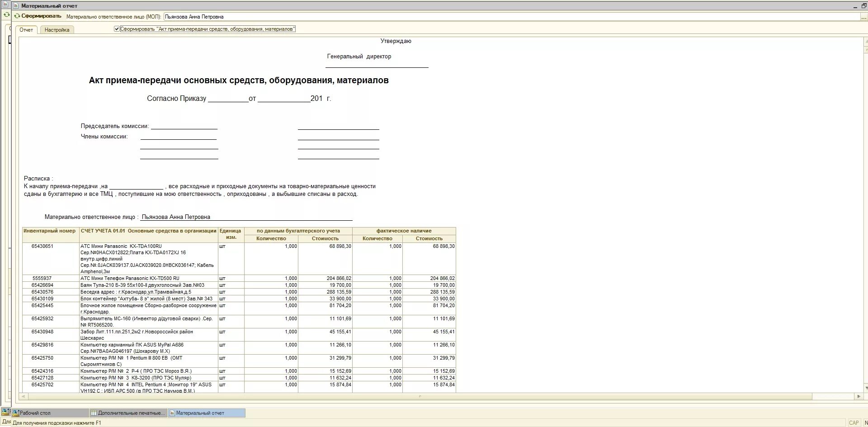Click the 'Генеральный директор' text

(359, 57)
